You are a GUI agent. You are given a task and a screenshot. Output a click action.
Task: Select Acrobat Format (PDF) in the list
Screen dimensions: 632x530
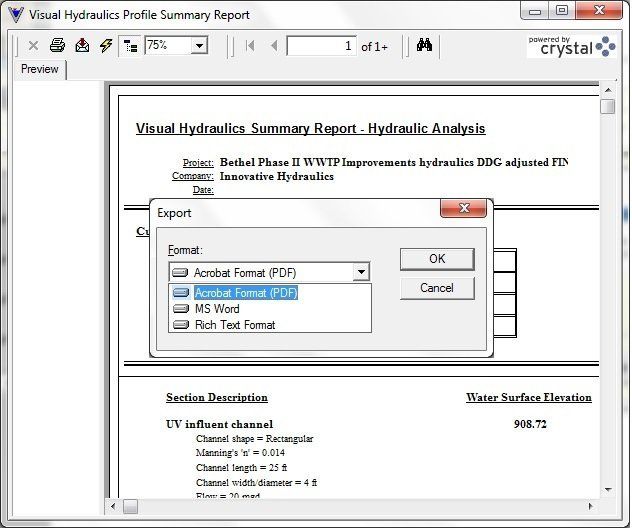click(x=245, y=293)
